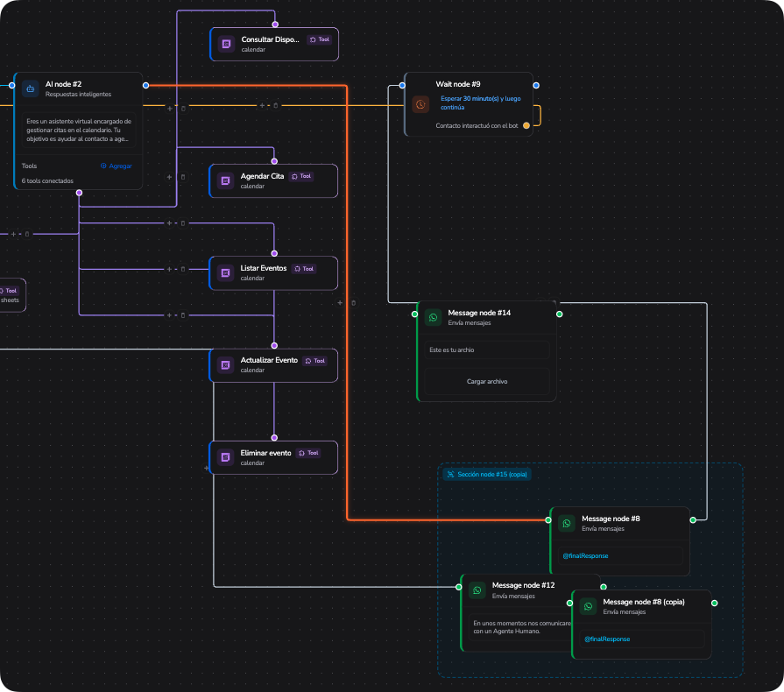784x692 pixels.
Task: Click the WhatsApp icon on Message node #14
Action: [x=433, y=317]
